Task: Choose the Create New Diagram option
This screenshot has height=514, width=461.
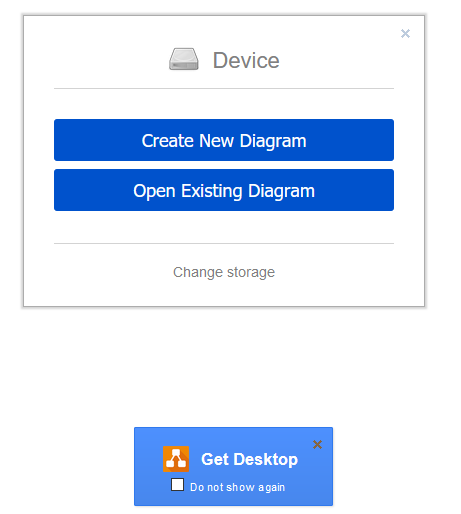Action: [224, 140]
